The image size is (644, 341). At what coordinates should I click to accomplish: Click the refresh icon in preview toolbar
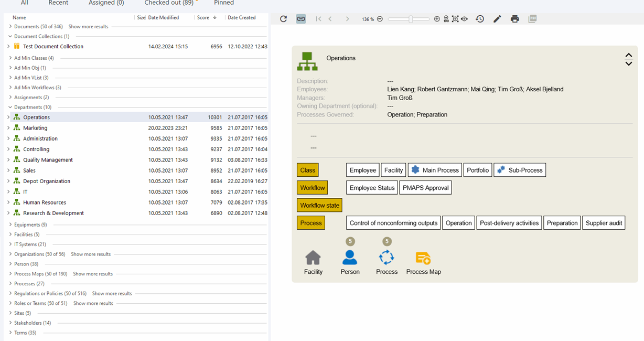[283, 19]
